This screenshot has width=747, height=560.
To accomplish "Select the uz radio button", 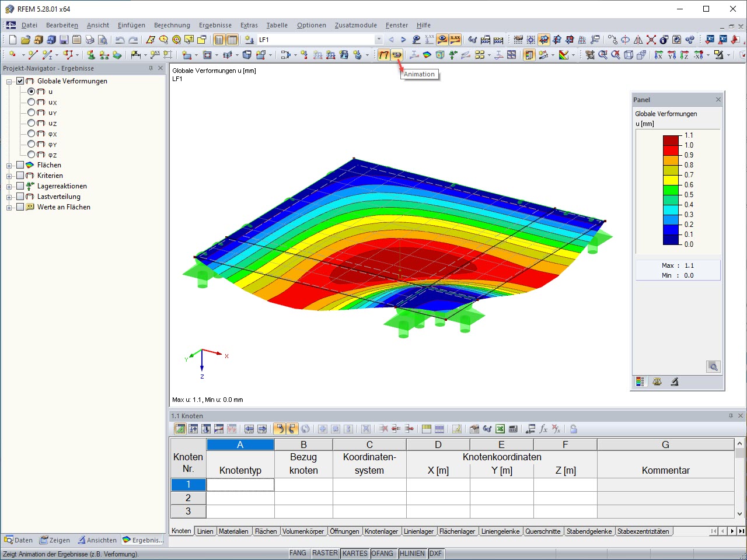I will 32,123.
